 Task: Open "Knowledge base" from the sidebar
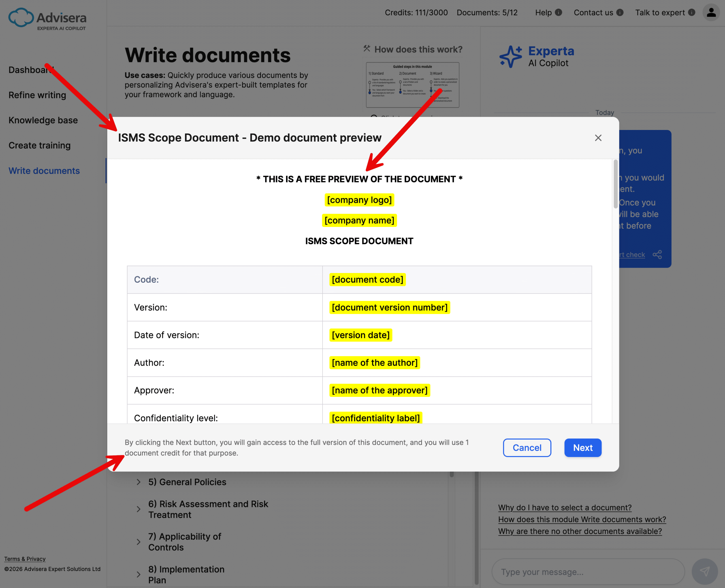43,120
